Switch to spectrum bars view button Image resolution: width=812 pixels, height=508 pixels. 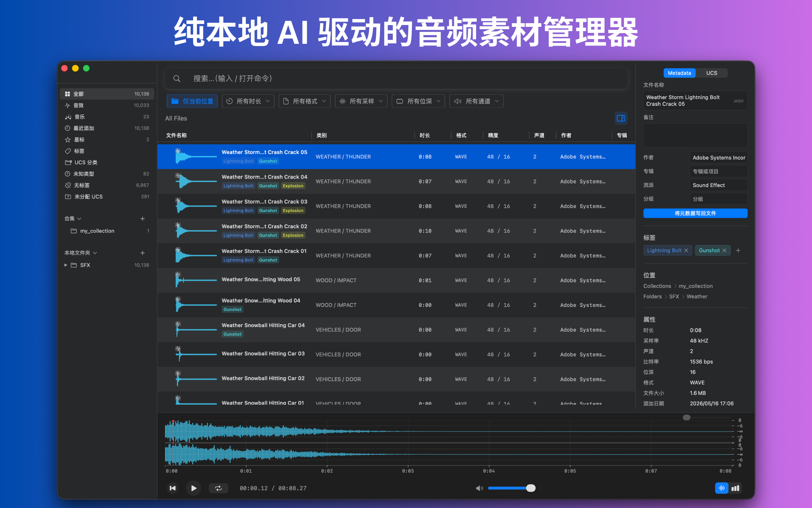(735, 488)
